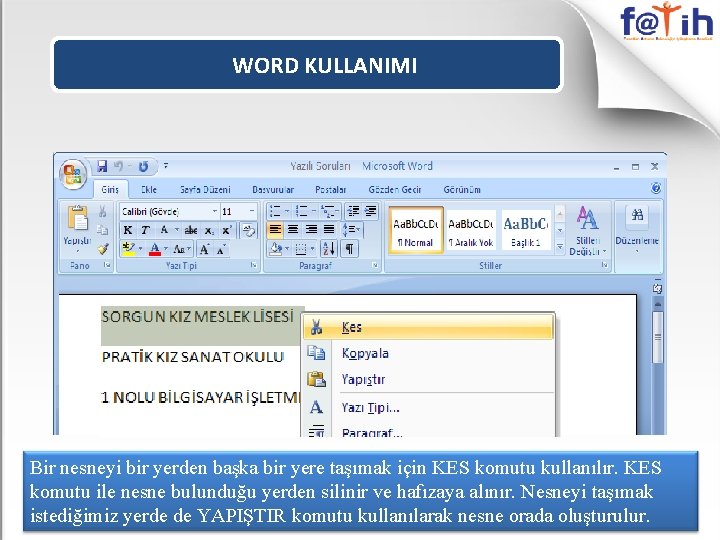Open Stiller group dialog launcher
720x540 pixels.
pyautogui.click(x=604, y=265)
